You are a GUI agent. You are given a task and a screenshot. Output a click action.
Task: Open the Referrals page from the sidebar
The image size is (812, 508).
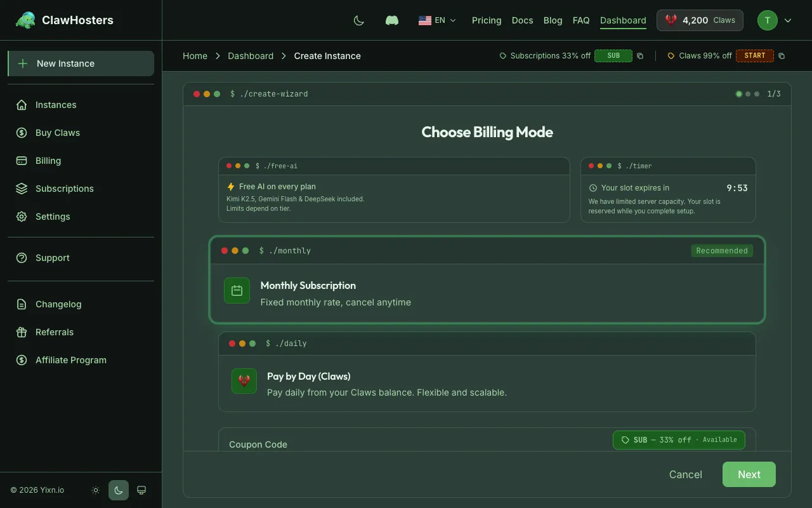pyautogui.click(x=54, y=332)
